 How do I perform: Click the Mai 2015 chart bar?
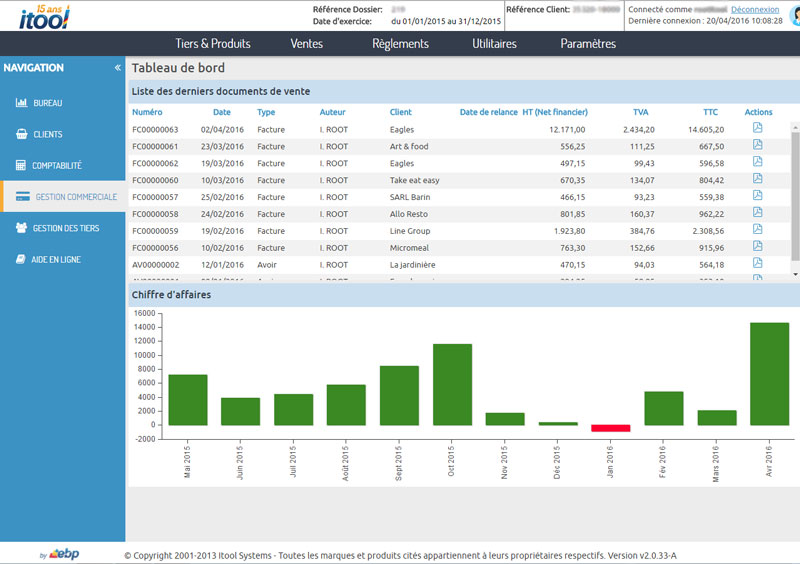point(188,400)
